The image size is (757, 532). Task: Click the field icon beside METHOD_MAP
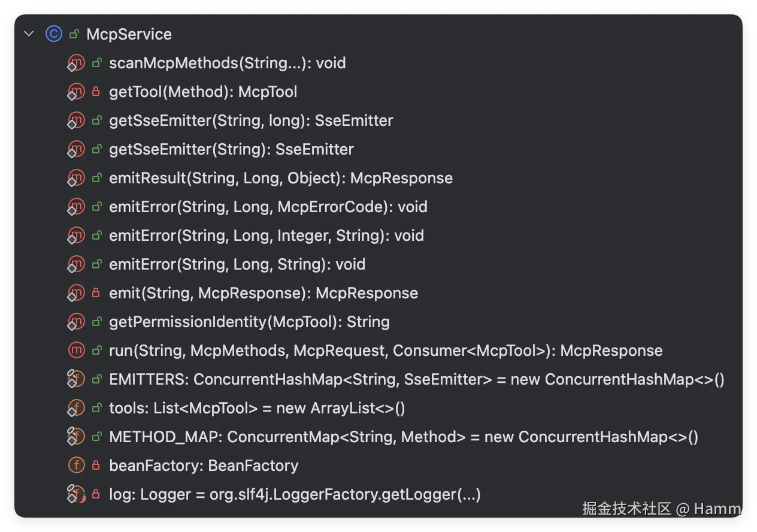coord(76,437)
